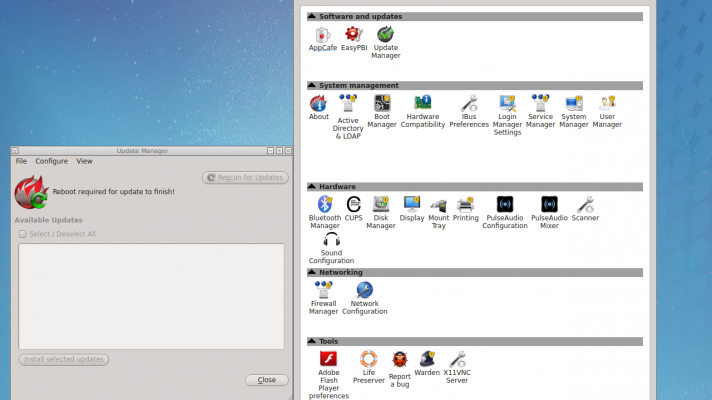Collapse the Hardware section arrow

[x=312, y=186]
